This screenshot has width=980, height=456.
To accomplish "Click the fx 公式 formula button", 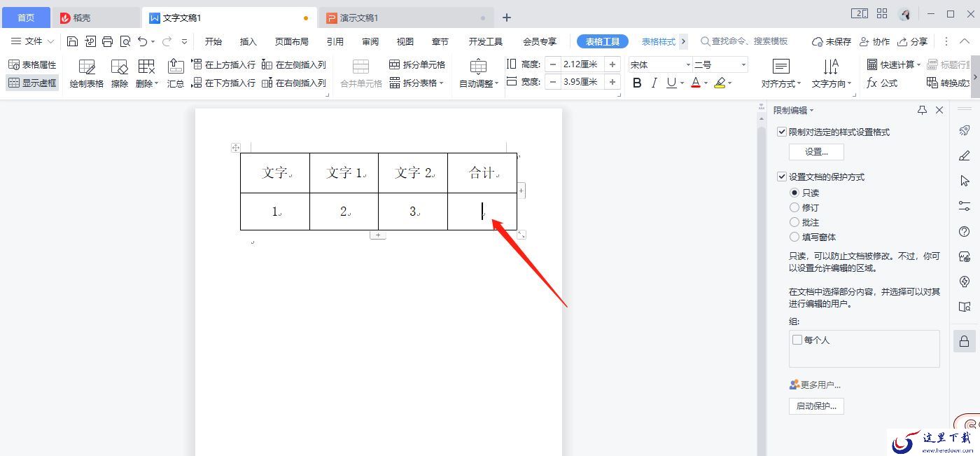I will pos(882,83).
